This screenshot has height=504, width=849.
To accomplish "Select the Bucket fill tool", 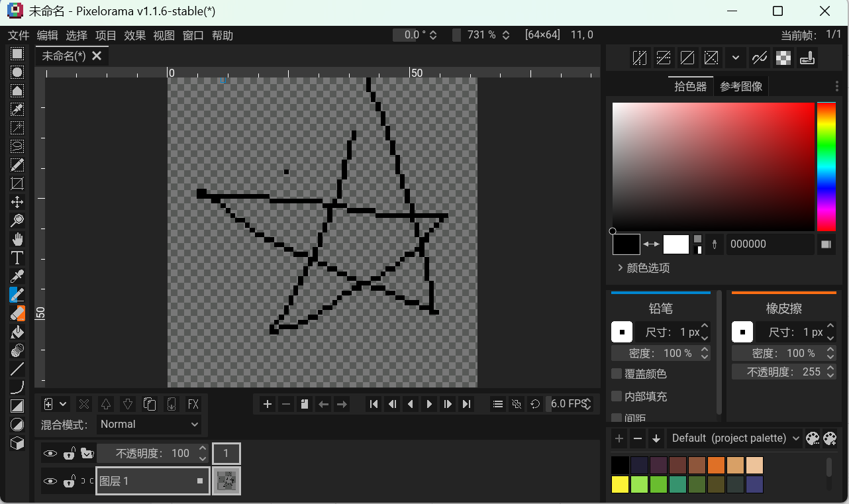I will coord(17,332).
